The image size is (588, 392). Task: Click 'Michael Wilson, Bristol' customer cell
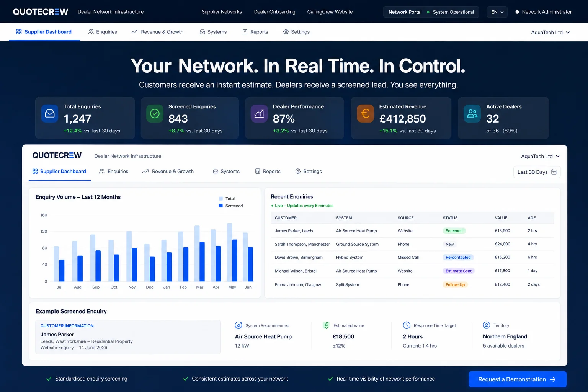click(296, 271)
